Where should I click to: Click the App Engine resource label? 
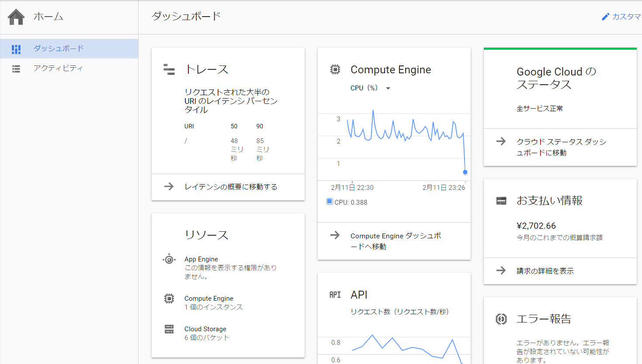click(x=201, y=259)
